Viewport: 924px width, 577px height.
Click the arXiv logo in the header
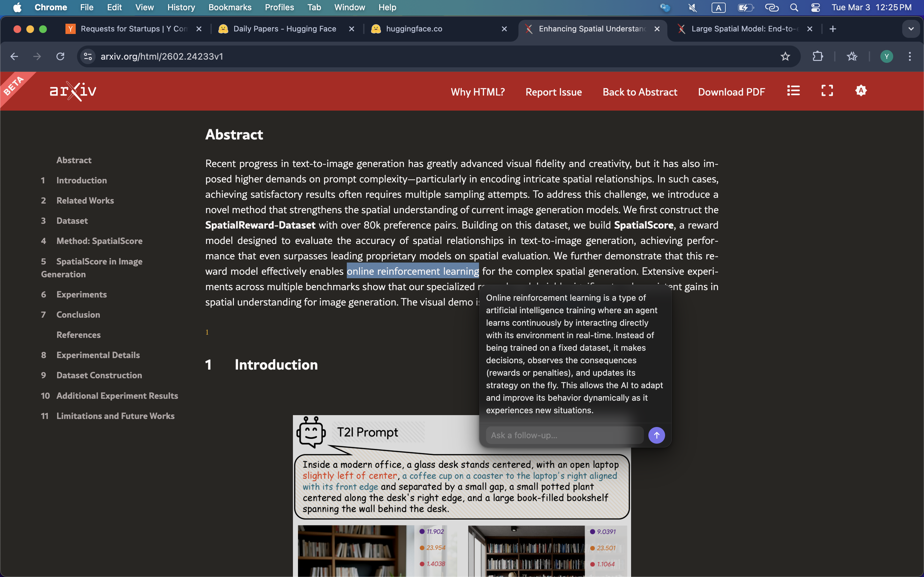pyautogui.click(x=73, y=91)
